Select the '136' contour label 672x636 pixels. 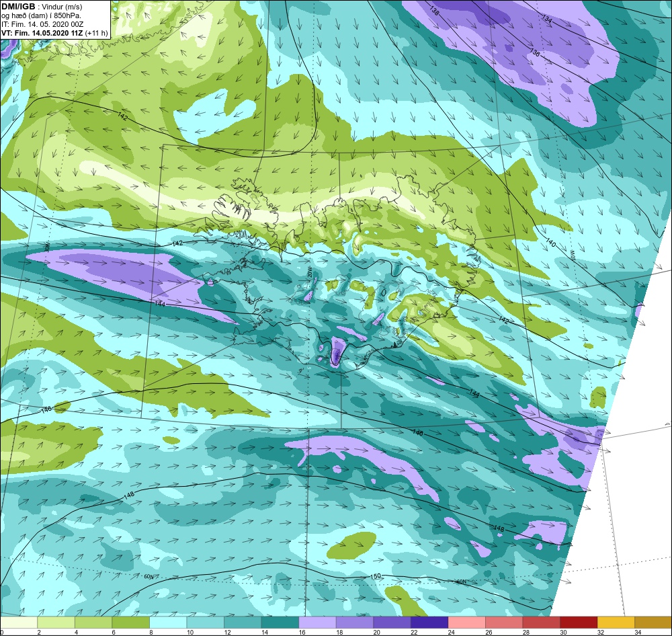point(534,52)
